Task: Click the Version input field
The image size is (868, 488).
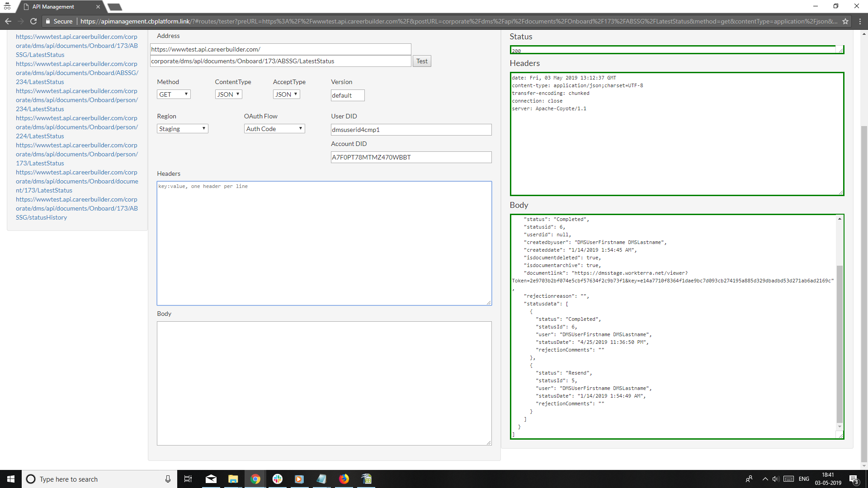Action: [348, 95]
